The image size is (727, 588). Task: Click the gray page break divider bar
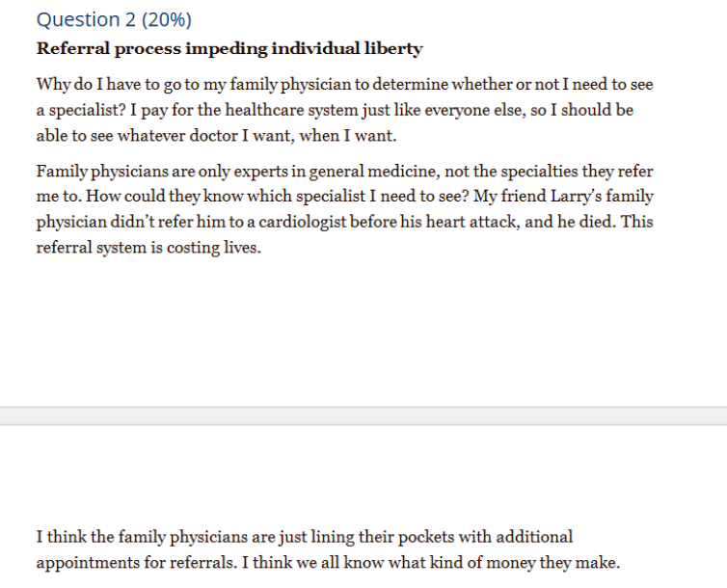pos(363,415)
